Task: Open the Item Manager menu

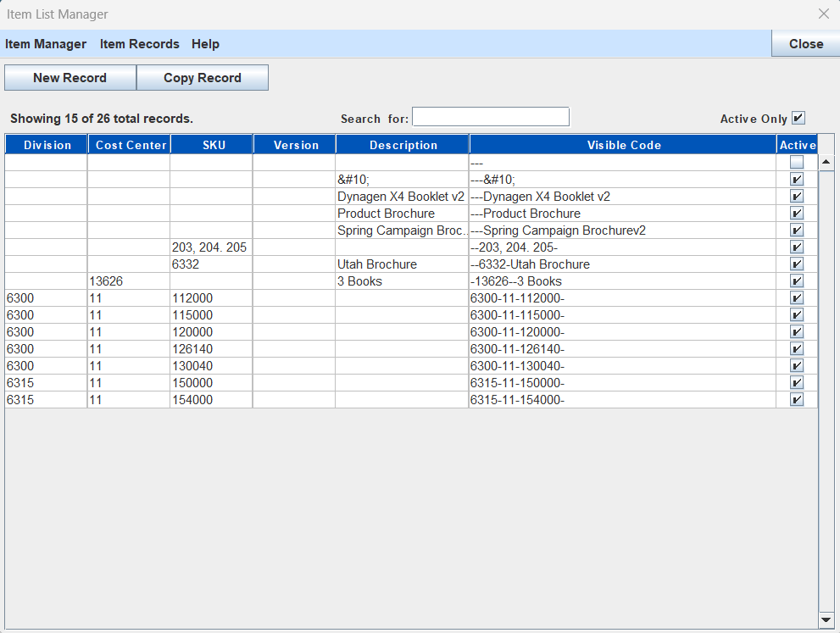Action: point(46,44)
